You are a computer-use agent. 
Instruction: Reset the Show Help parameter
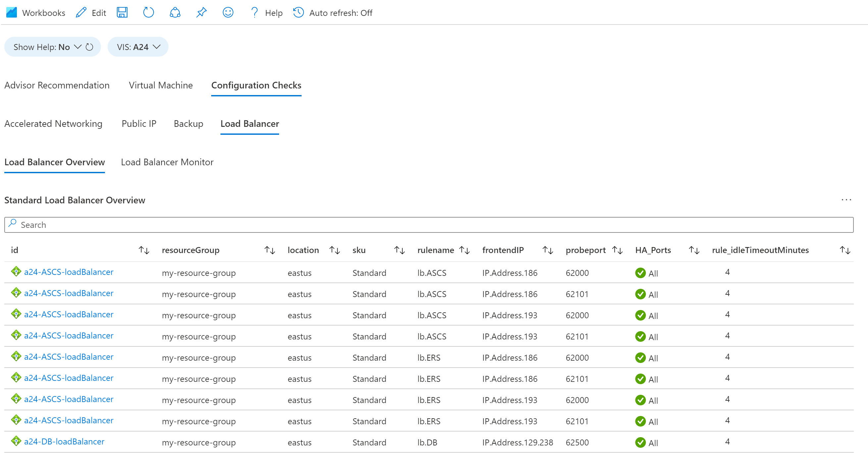click(90, 47)
